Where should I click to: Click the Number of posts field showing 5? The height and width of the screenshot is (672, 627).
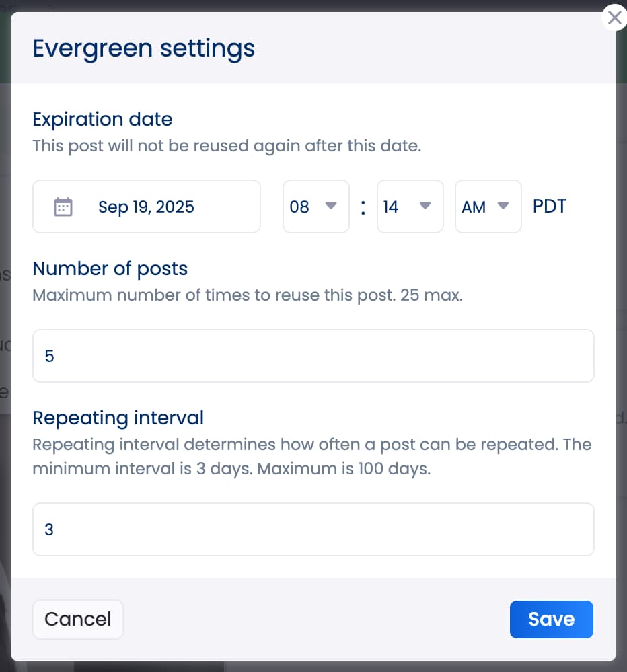313,356
